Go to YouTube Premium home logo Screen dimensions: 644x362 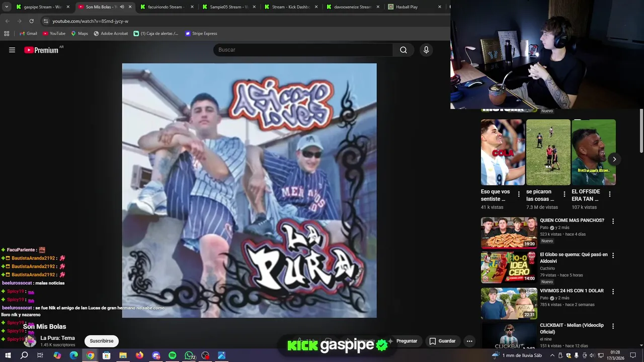tap(41, 50)
